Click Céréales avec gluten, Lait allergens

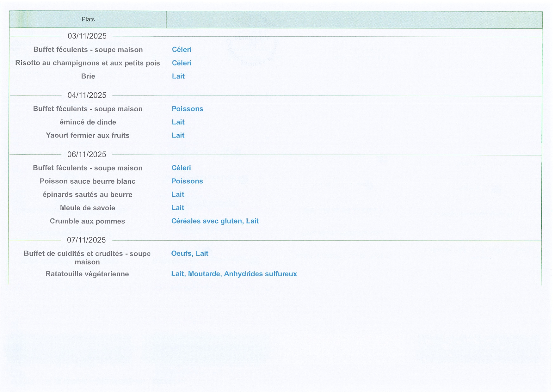[215, 221]
